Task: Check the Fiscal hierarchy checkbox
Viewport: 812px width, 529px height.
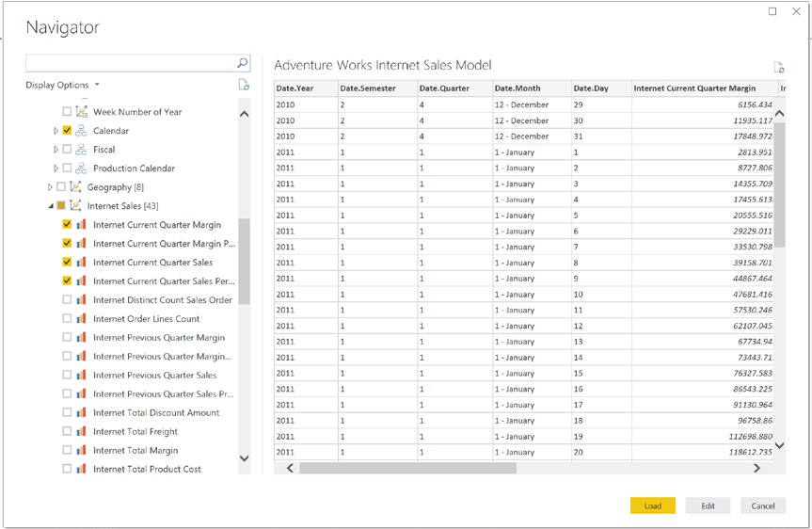Action: [67, 150]
